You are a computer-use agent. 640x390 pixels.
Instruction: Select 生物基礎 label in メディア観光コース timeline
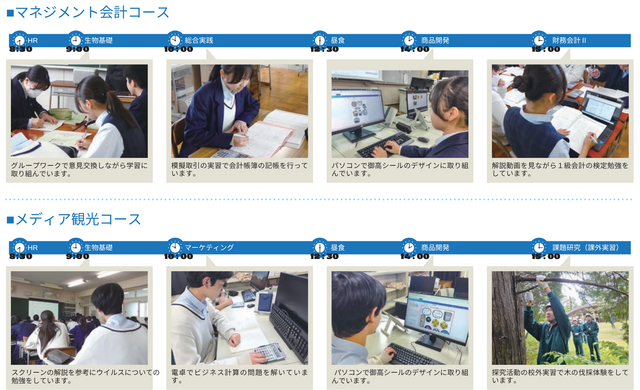98,248
